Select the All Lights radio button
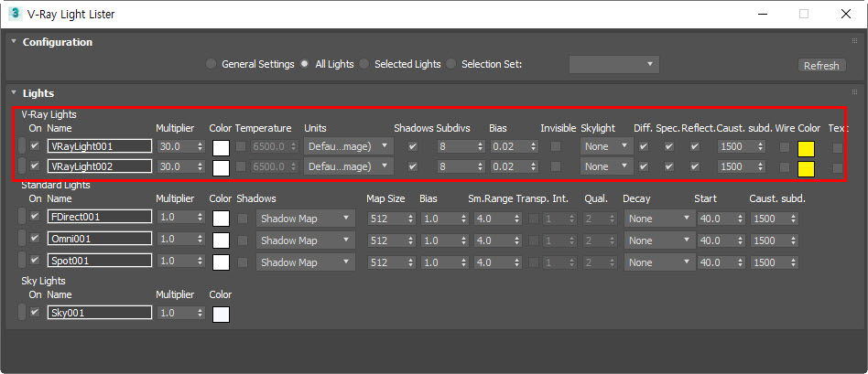 (305, 64)
